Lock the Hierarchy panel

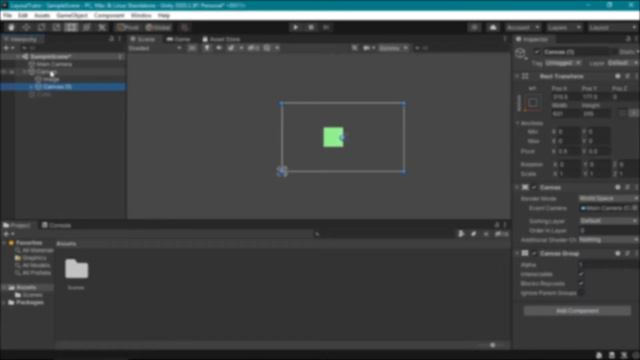click(x=111, y=39)
